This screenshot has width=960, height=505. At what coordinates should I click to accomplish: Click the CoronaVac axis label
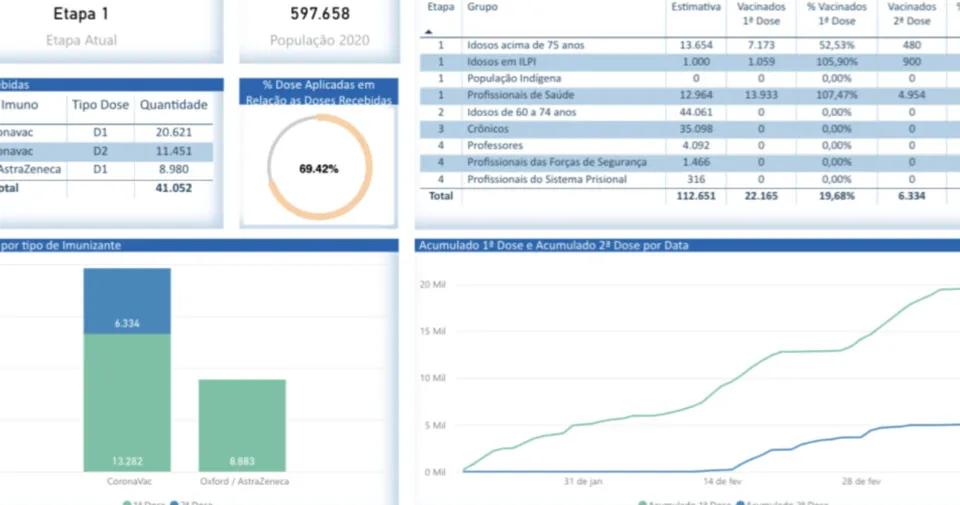[x=129, y=482]
